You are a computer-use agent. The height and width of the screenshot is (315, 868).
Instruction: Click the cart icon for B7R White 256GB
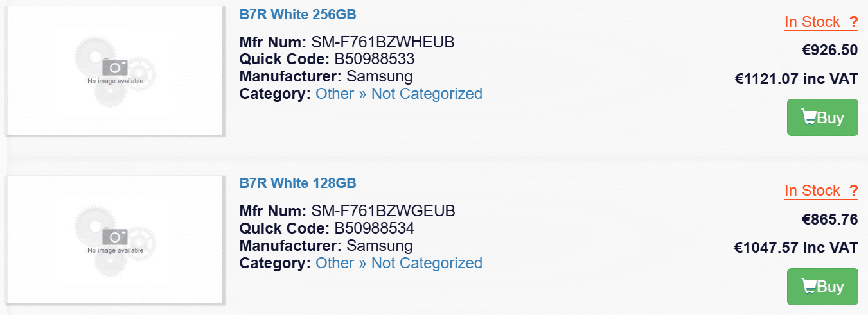click(808, 117)
